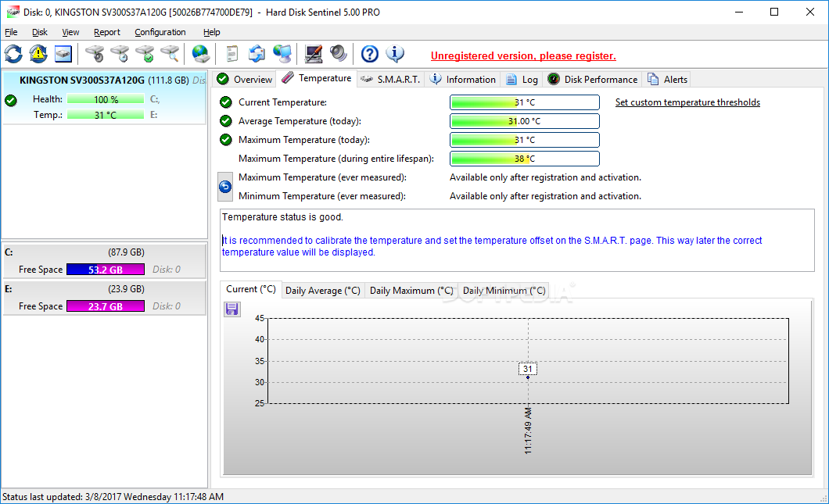Click the disk with clock test icon
This screenshot has width=829, height=504.
point(120,54)
